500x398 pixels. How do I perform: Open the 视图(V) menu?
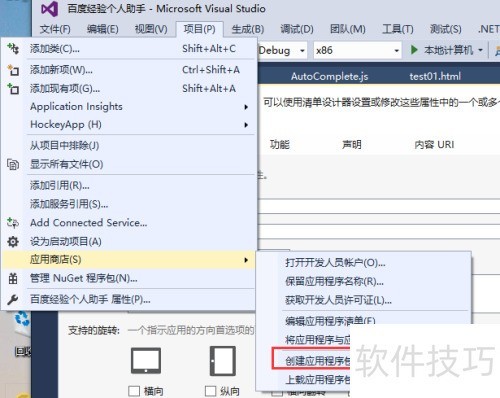[x=151, y=29]
